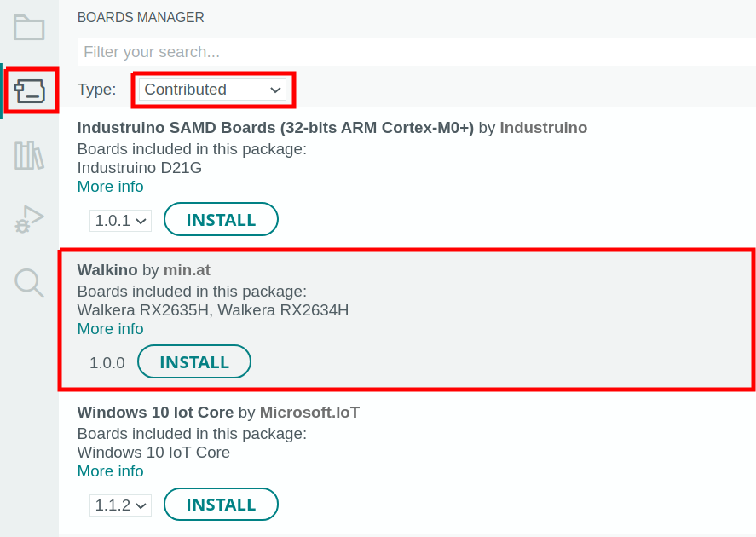The image size is (756, 537).
Task: Open the Type dropdown showing Contributed
Action: (x=212, y=89)
